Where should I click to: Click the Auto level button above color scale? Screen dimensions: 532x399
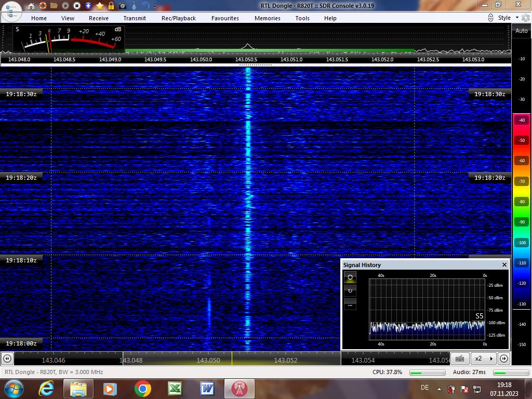coord(522,31)
